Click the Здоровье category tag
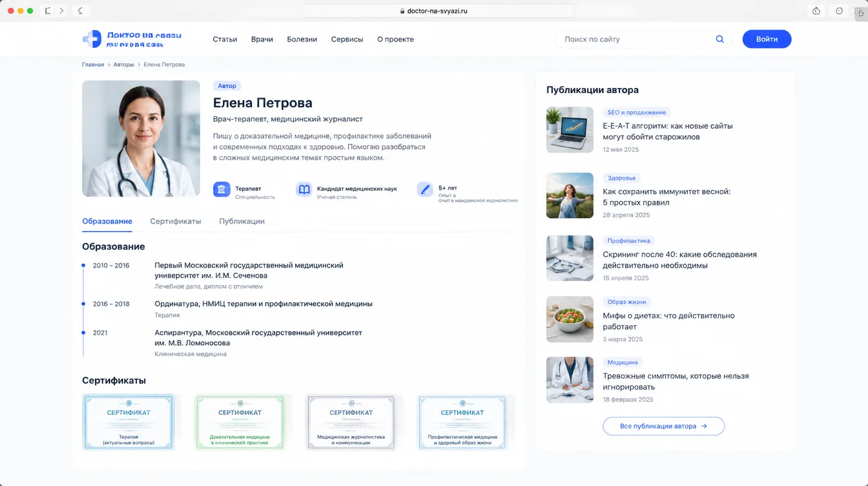Viewport: 868px width, 486px height. [x=621, y=178]
